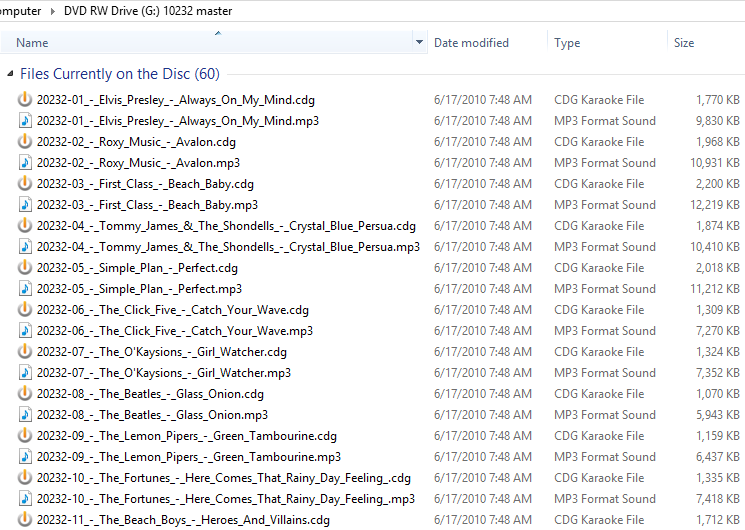745x530 pixels.
Task: Select the First Class Beach_Baby.mp3 file icon
Action: click(25, 205)
